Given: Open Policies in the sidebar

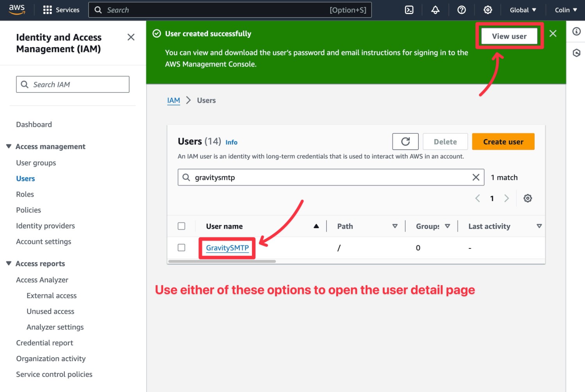Looking at the screenshot, I should 28,210.
